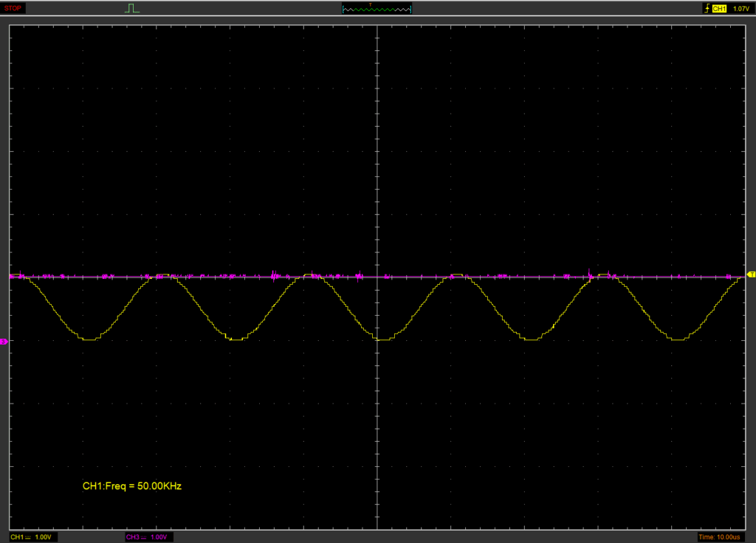Click the CH3 DC coupling symbol

142,536
